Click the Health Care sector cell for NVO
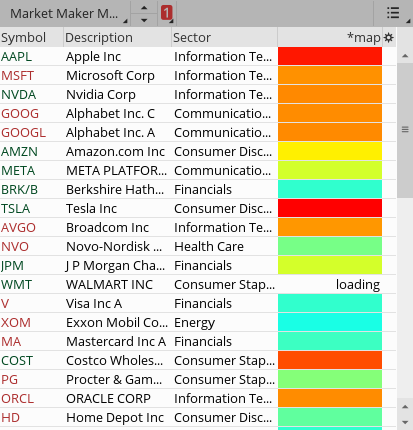Viewport: 413px width, 430px height. click(209, 247)
